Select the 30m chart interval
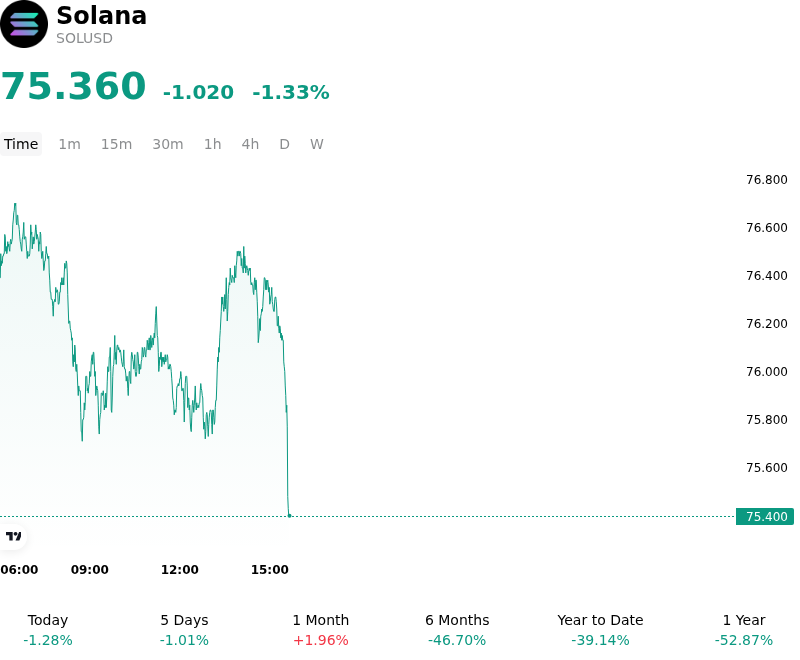 click(168, 144)
